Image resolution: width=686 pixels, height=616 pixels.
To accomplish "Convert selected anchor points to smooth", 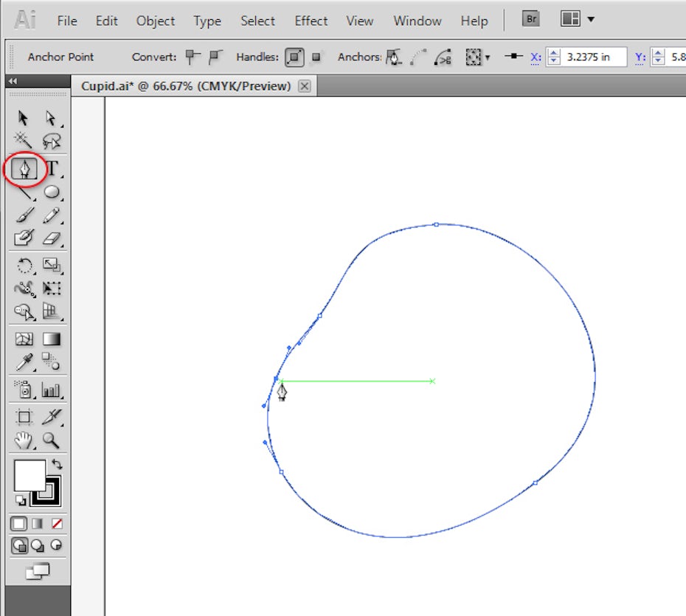I will [x=215, y=57].
